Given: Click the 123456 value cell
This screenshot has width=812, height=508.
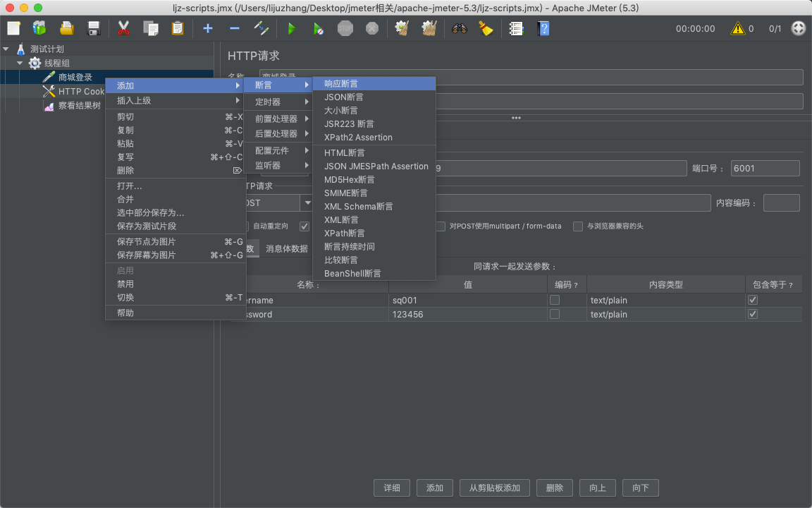Looking at the screenshot, I should [x=467, y=314].
